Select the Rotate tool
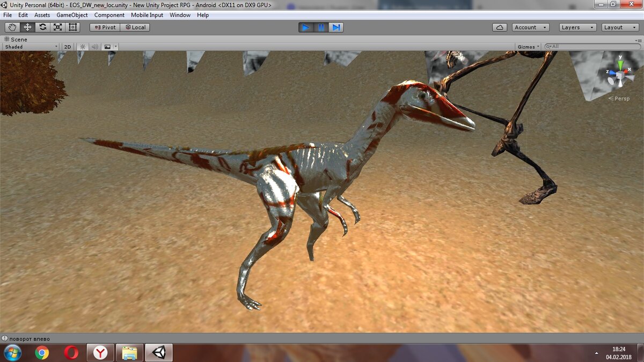This screenshot has height=362, width=644. pyautogui.click(x=42, y=27)
